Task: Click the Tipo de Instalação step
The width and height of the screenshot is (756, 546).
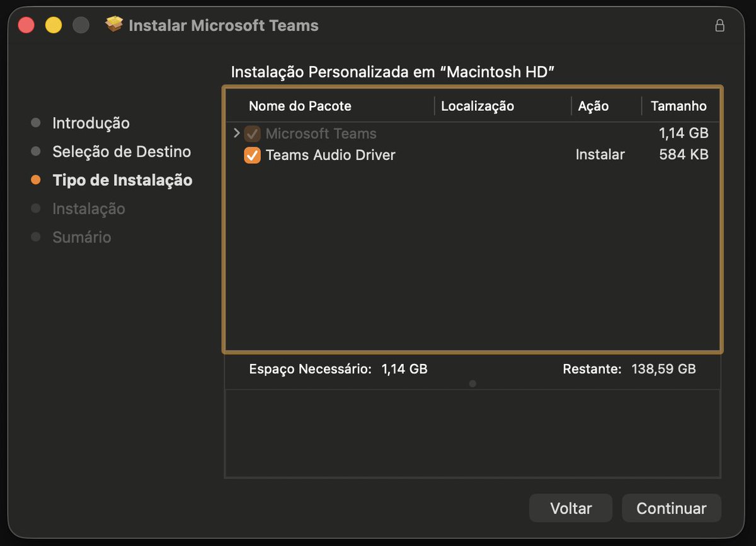Action: (122, 180)
